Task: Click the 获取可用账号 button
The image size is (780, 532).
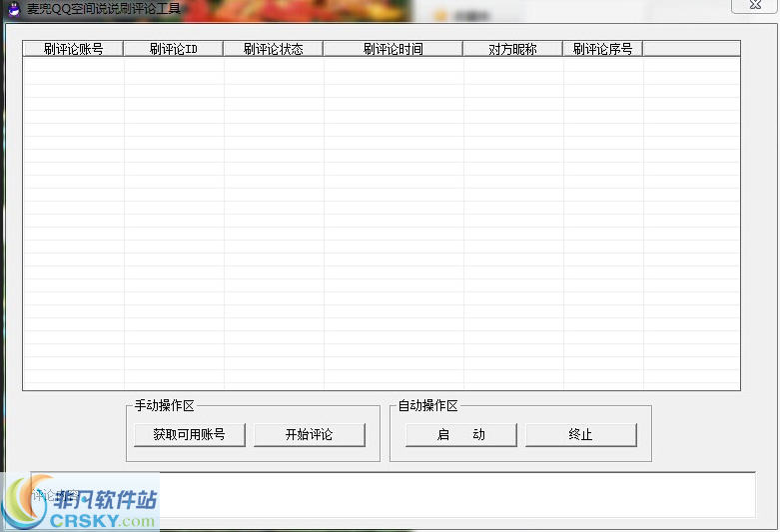Action: (189, 435)
